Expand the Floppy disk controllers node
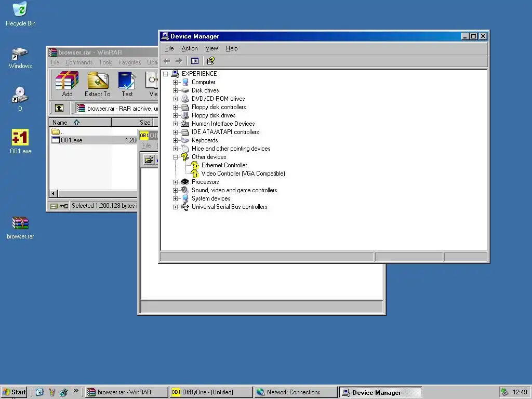532x399 pixels. point(176,107)
